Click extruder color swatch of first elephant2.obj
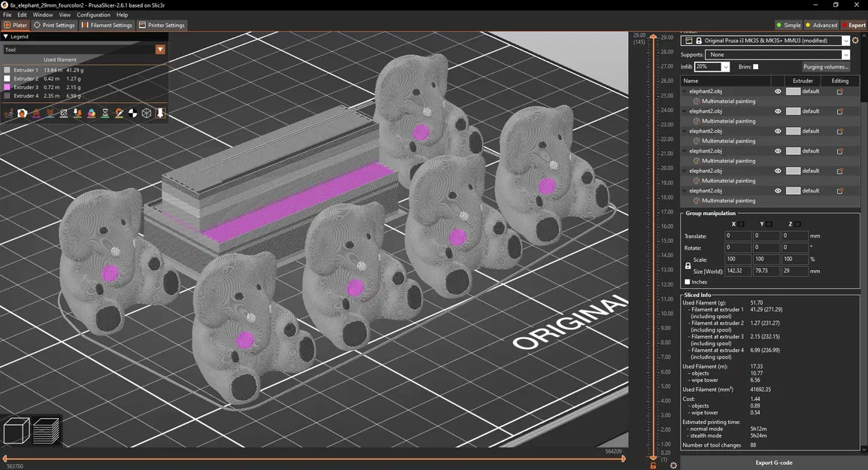Image resolution: width=868 pixels, height=470 pixels. pos(794,91)
